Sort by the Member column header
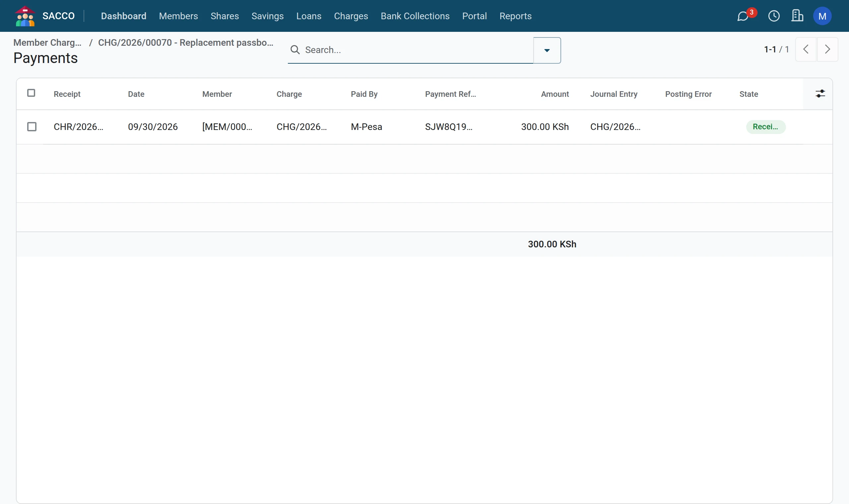This screenshot has width=849, height=504. 217,94
